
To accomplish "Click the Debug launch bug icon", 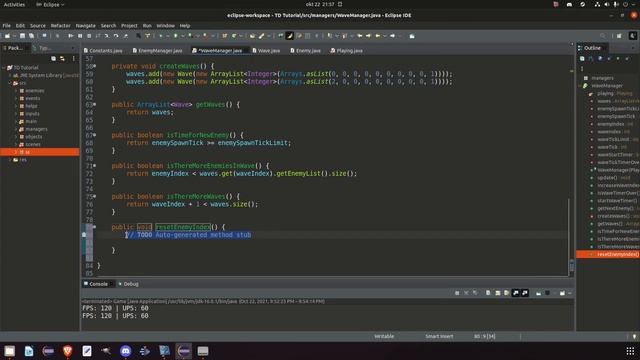I will pyautogui.click(x=160, y=36).
